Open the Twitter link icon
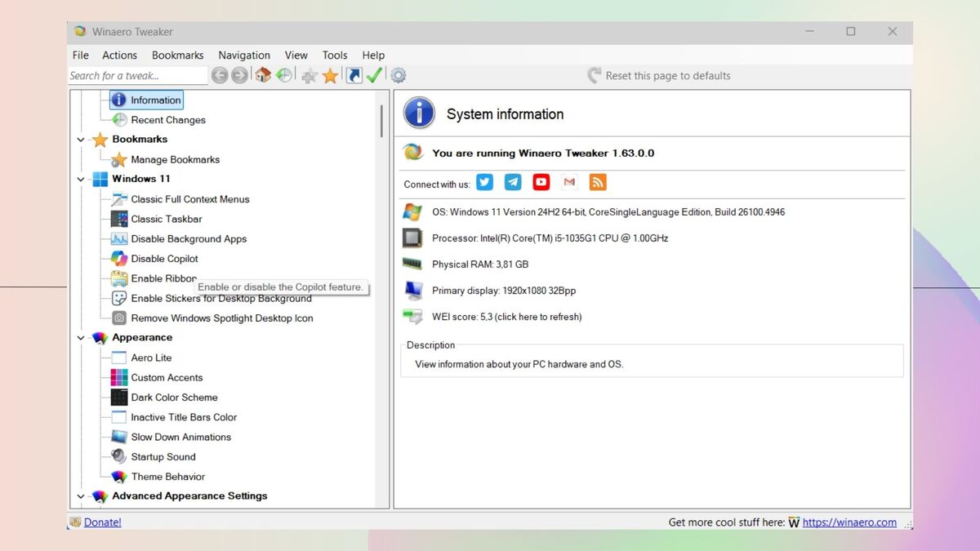The image size is (980, 551). point(485,182)
